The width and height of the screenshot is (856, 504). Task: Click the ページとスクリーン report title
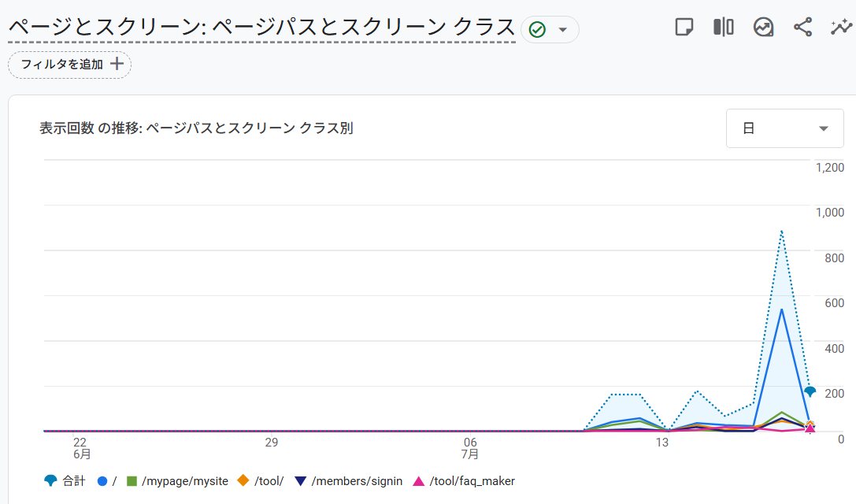[261, 28]
